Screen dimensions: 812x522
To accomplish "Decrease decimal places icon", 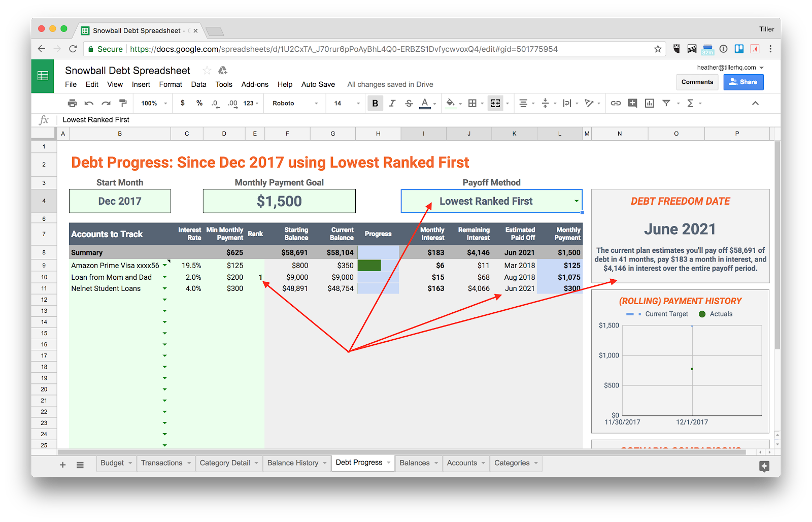I will [215, 103].
